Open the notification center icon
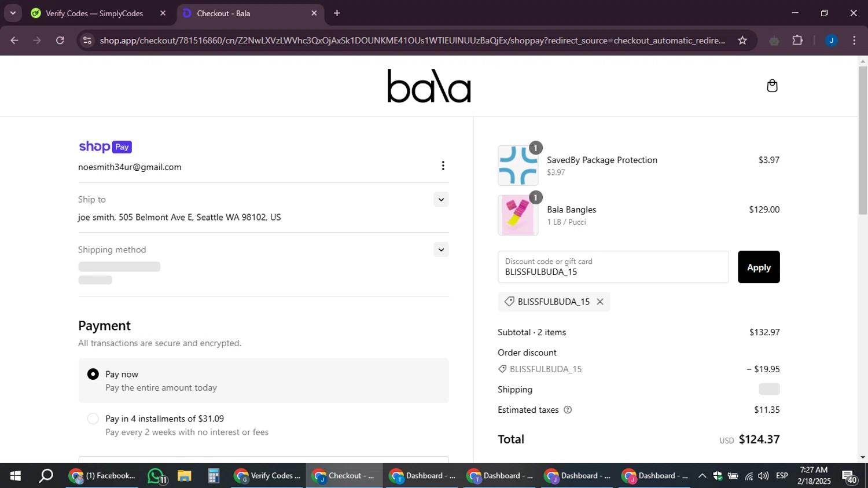The width and height of the screenshot is (868, 488). coord(849,477)
